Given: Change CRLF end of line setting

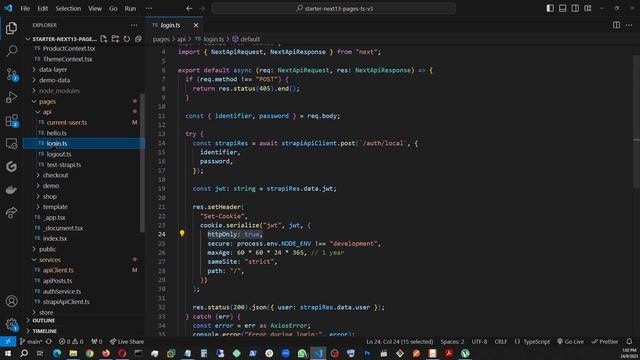Looking at the screenshot, I should click(500, 341).
